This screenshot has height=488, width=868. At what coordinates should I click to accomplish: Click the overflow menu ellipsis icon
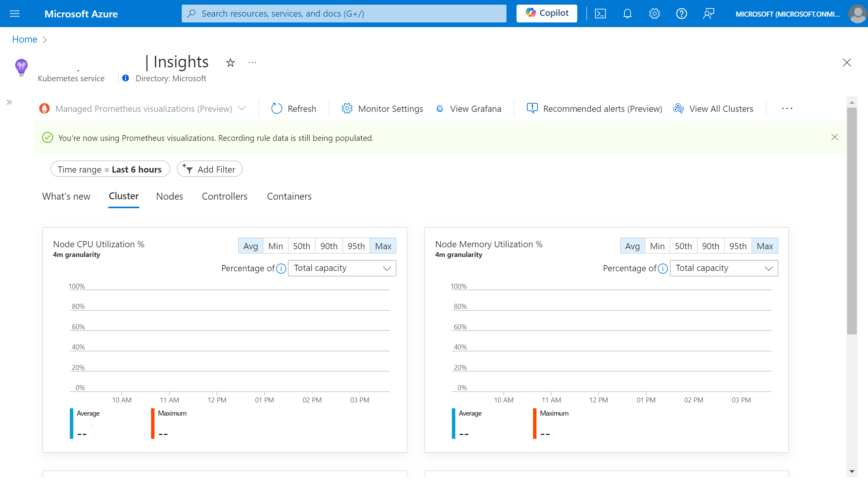[787, 108]
